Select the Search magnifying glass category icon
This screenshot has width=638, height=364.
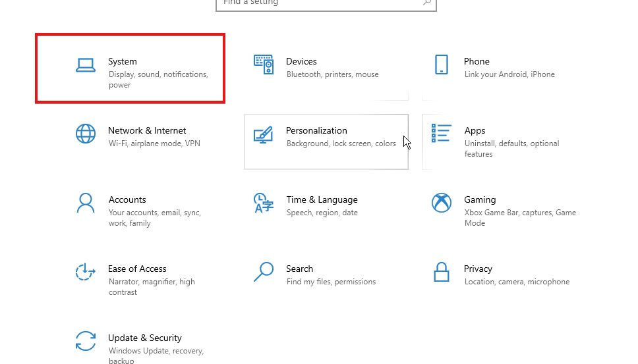click(x=263, y=272)
